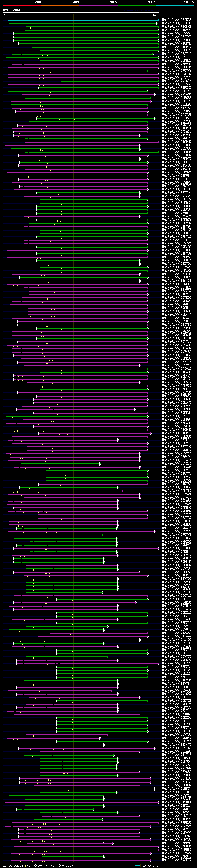
Task: Open hit UniRef100_A9U5E4
Action: [177, 382]
